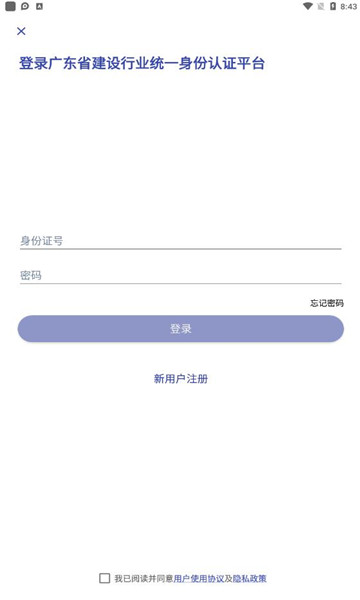Open the 隐私政策 link

coord(249,579)
